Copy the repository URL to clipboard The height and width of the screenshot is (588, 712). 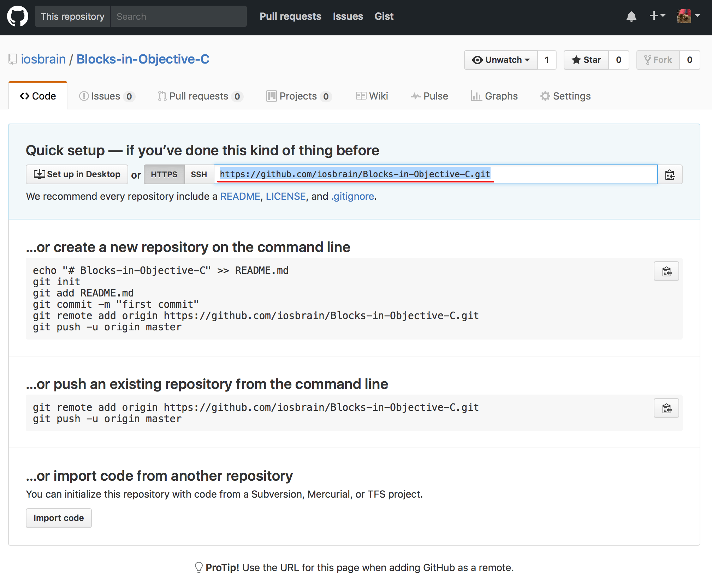pyautogui.click(x=670, y=174)
